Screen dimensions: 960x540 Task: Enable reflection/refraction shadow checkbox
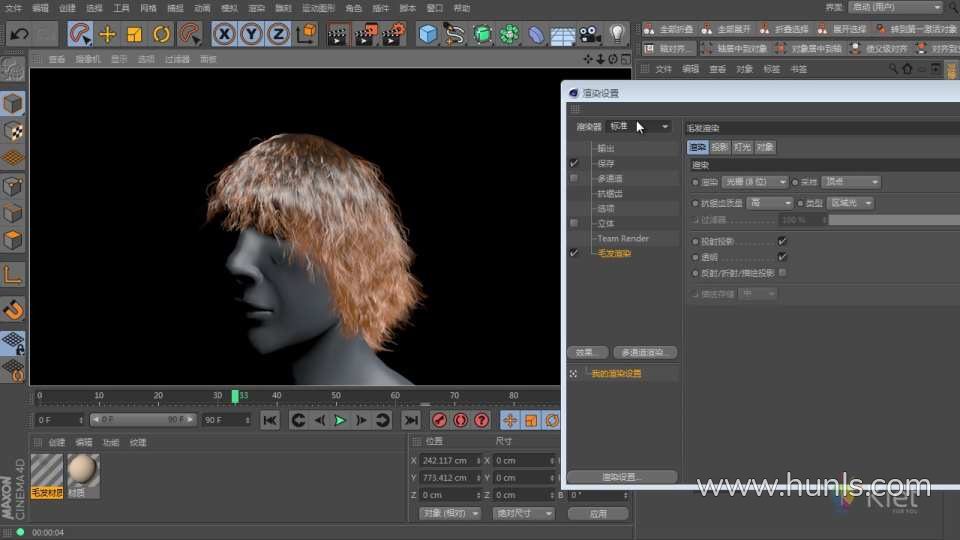coord(782,272)
